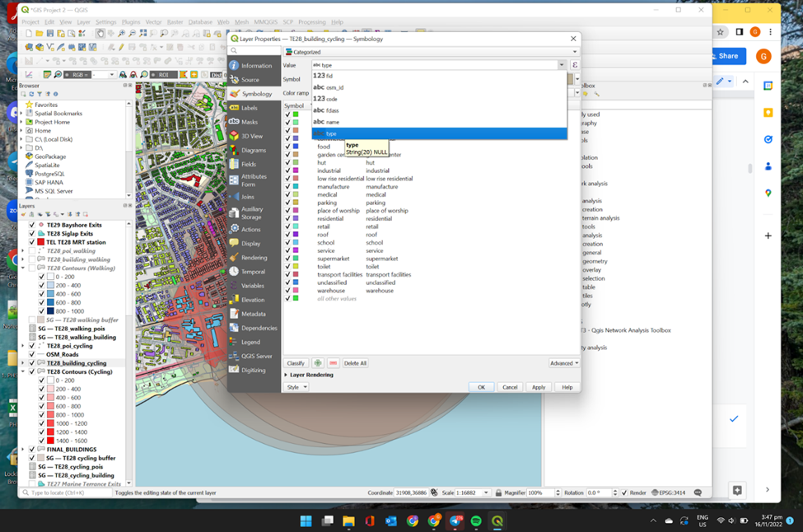The height and width of the screenshot is (532, 803).
Task: Open the Labels section in Layer Properties
Action: click(x=249, y=108)
